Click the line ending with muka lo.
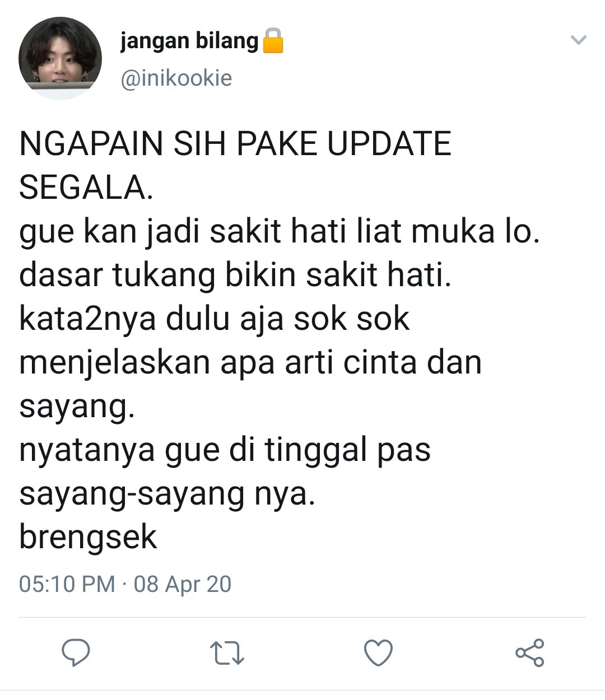Image resolution: width=605 pixels, height=700 pixels. (280, 232)
